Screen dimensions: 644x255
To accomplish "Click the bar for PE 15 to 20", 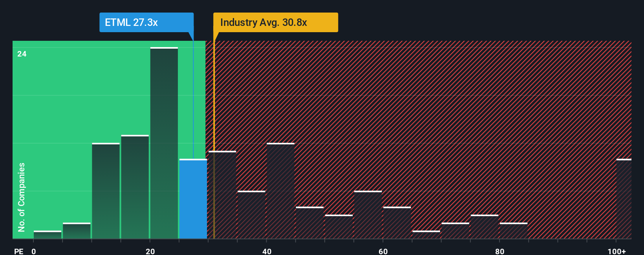I will pyautogui.click(x=135, y=187).
